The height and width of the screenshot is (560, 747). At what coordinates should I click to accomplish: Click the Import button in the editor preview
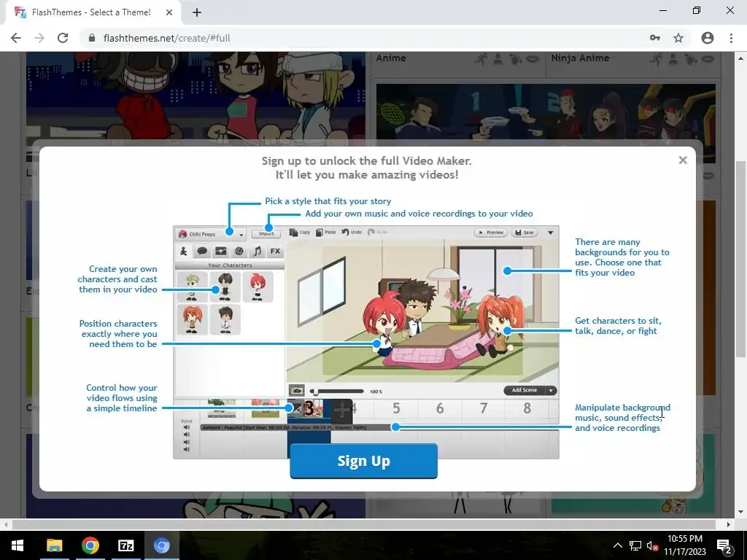coord(266,233)
